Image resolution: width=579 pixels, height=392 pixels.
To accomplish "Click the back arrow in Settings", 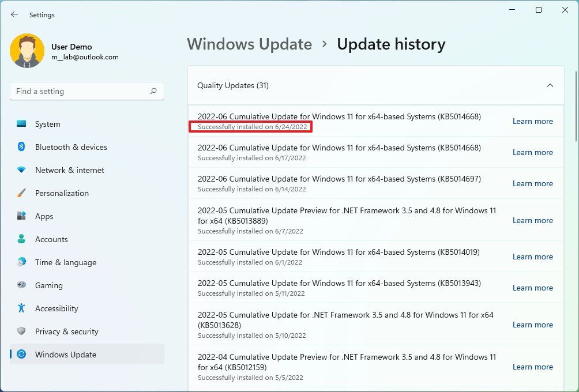I will click(14, 14).
